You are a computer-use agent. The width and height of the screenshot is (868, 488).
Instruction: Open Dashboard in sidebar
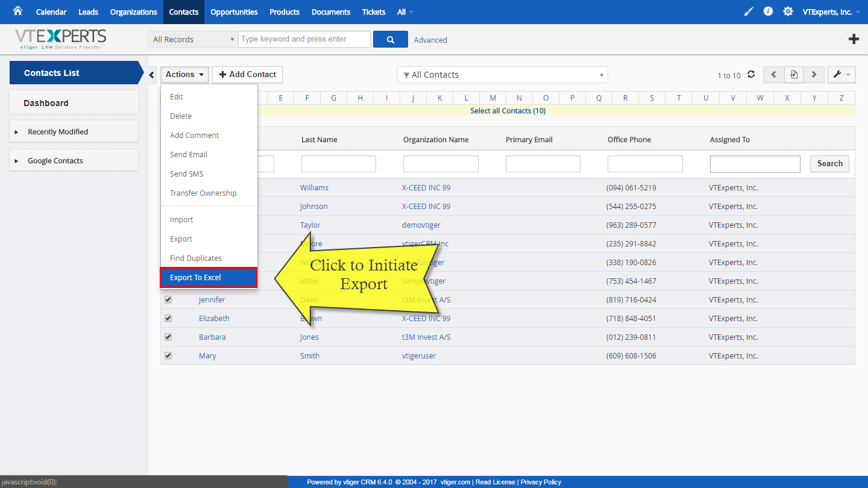coord(74,102)
